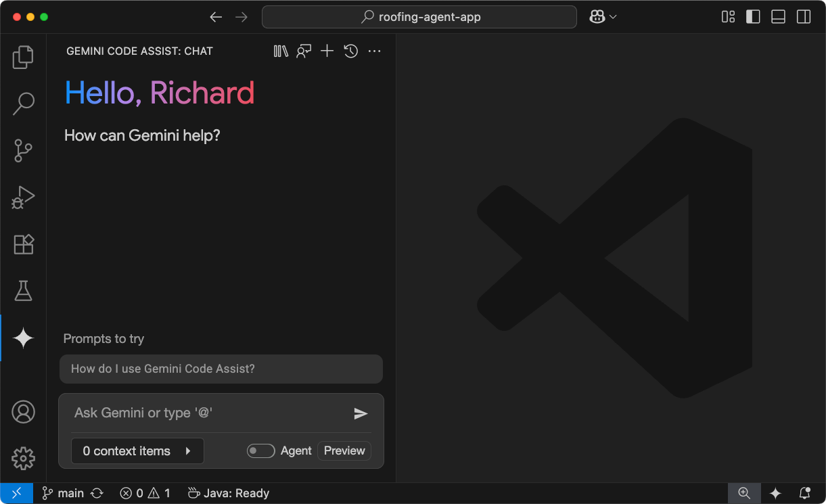Image resolution: width=826 pixels, height=504 pixels.
Task: Click the Preview button
Action: click(344, 451)
